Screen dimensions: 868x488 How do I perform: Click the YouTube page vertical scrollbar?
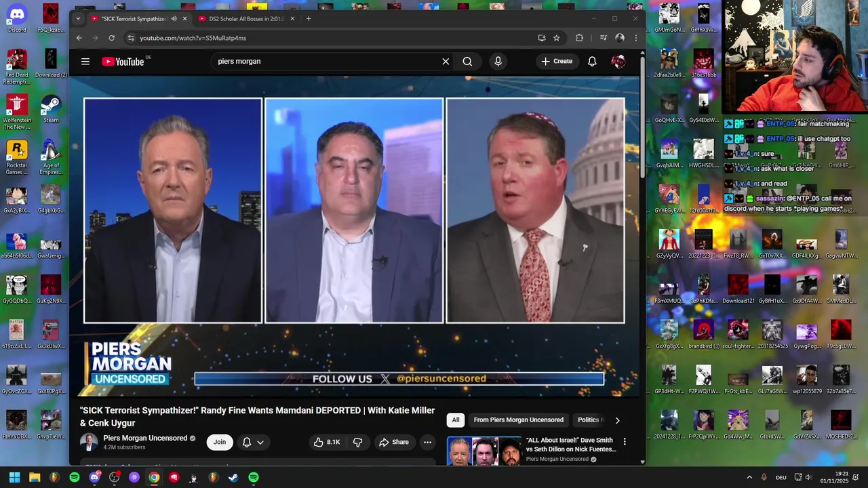point(642,119)
